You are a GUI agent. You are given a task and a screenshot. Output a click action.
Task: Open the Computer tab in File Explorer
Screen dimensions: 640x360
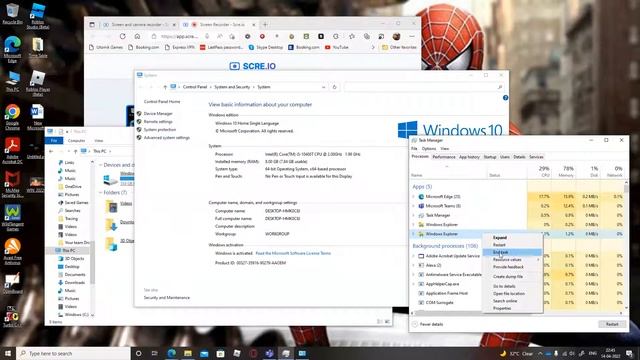(x=76, y=140)
